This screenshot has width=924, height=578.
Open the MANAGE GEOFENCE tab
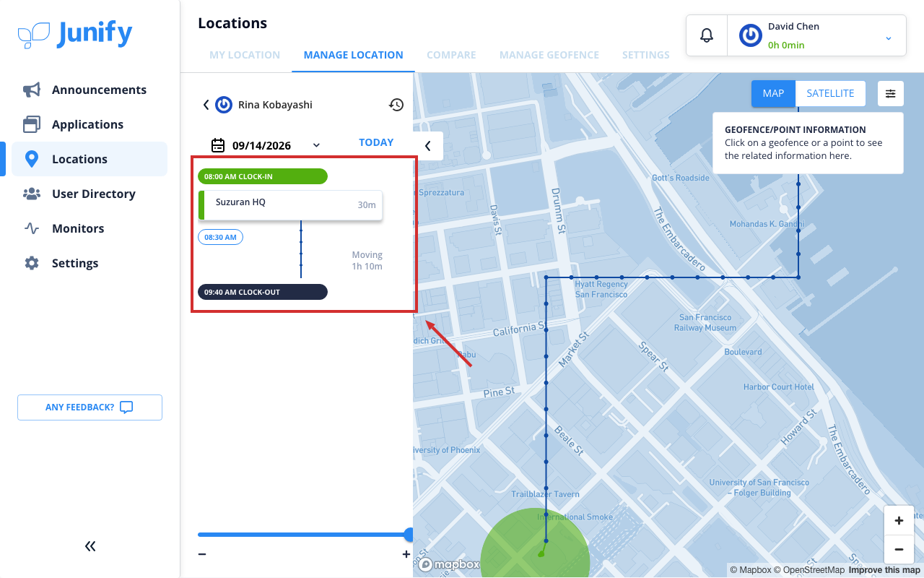[x=549, y=55]
